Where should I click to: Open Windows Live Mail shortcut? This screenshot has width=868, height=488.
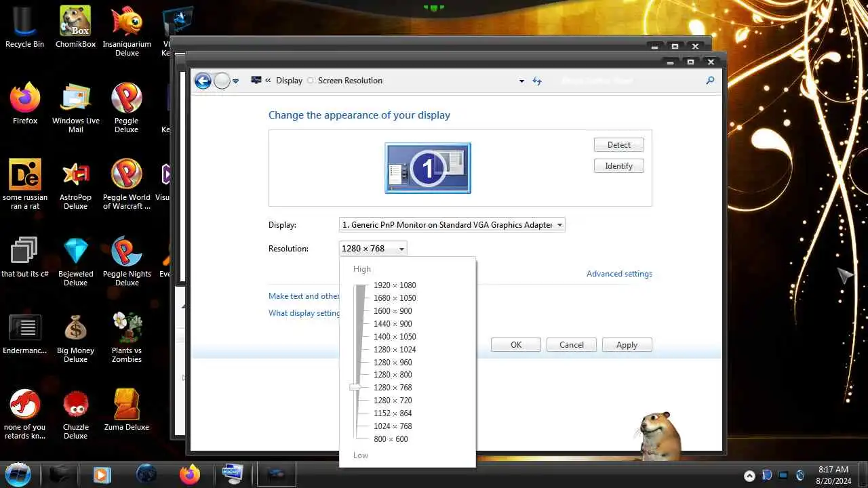pyautogui.click(x=75, y=108)
